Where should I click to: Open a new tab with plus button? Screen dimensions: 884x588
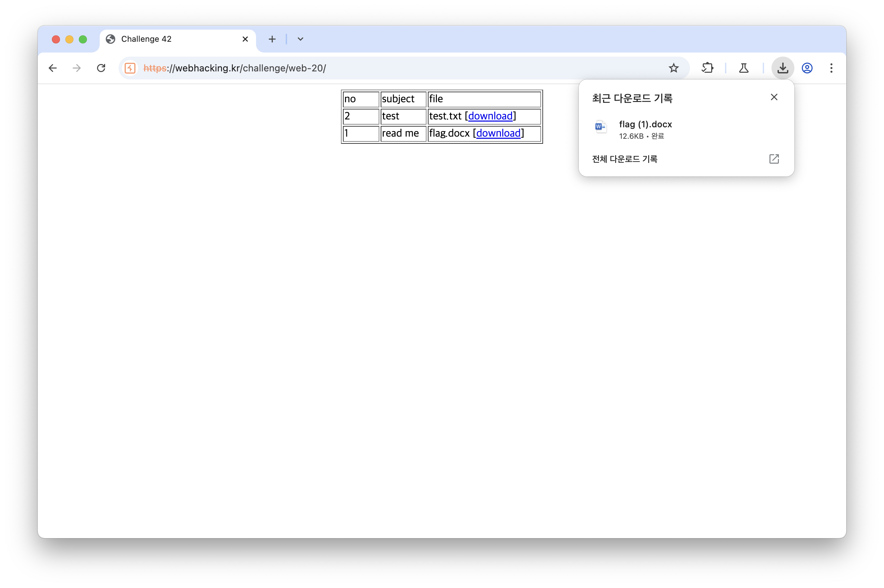click(x=272, y=39)
